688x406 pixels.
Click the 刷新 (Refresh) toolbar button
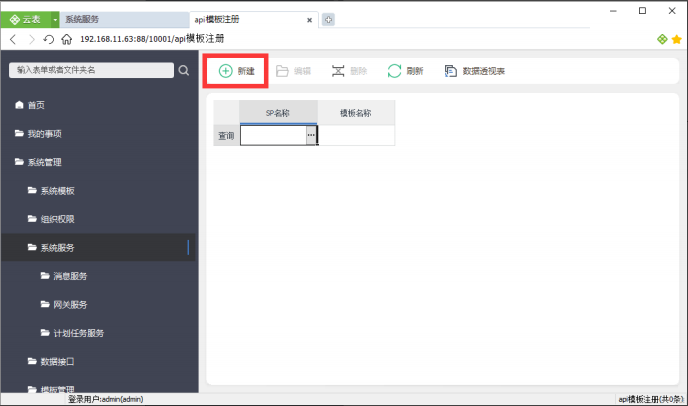(405, 71)
